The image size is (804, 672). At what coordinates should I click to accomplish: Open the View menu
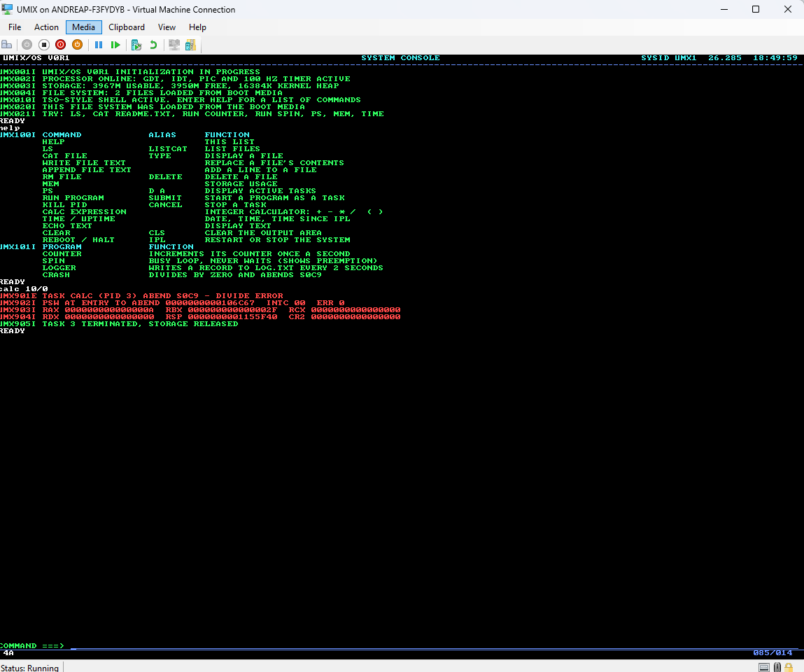pos(167,27)
